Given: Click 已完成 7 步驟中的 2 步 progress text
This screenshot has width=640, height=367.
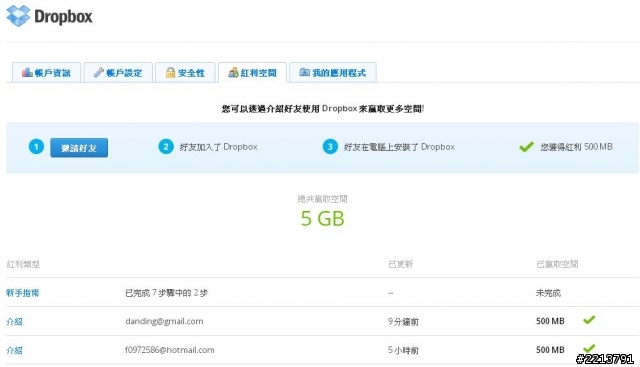Looking at the screenshot, I should coord(166,293).
